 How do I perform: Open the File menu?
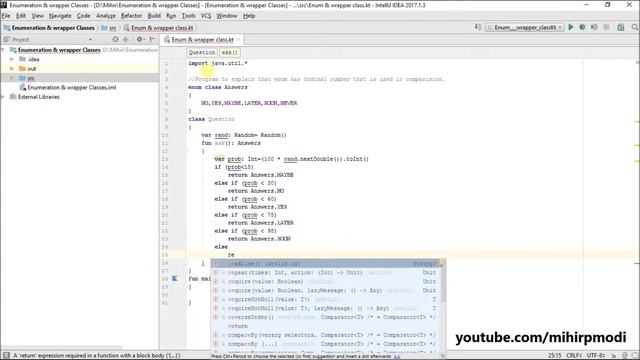click(6, 16)
